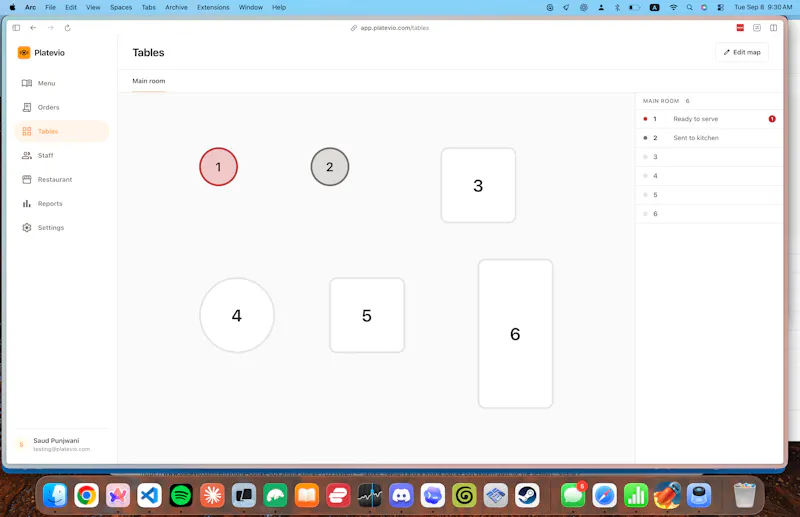Select table 6 row in list
The height and width of the screenshot is (517, 800).
click(709, 213)
